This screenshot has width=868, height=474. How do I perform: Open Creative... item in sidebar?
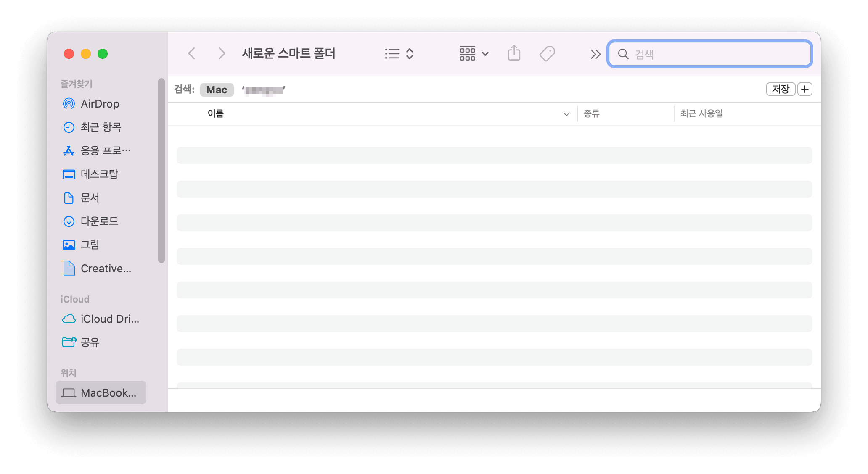tap(101, 269)
